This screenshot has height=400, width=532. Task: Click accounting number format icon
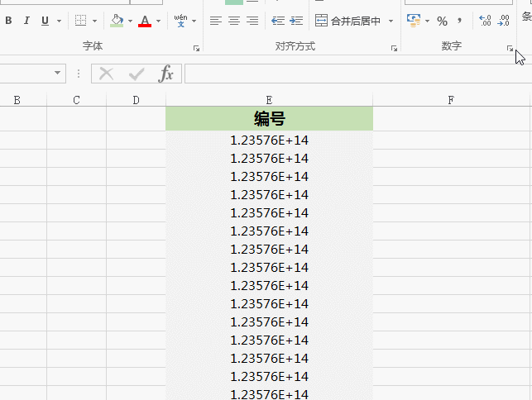tap(414, 21)
